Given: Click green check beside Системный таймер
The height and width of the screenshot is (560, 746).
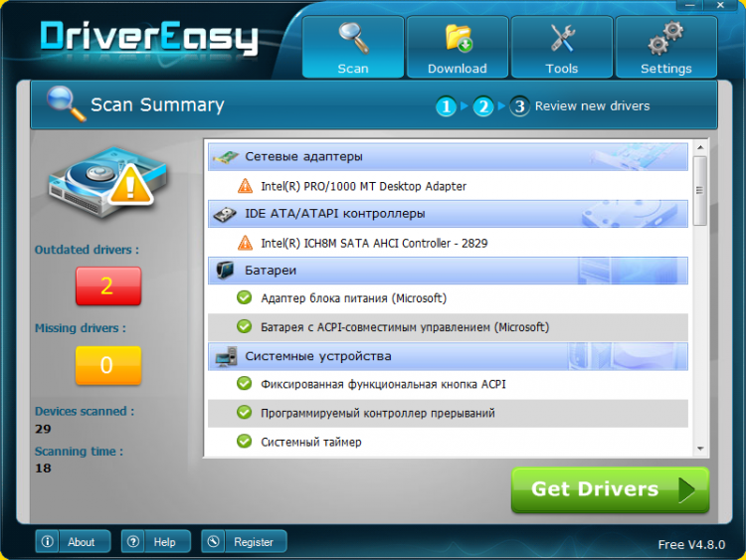Looking at the screenshot, I should [245, 441].
